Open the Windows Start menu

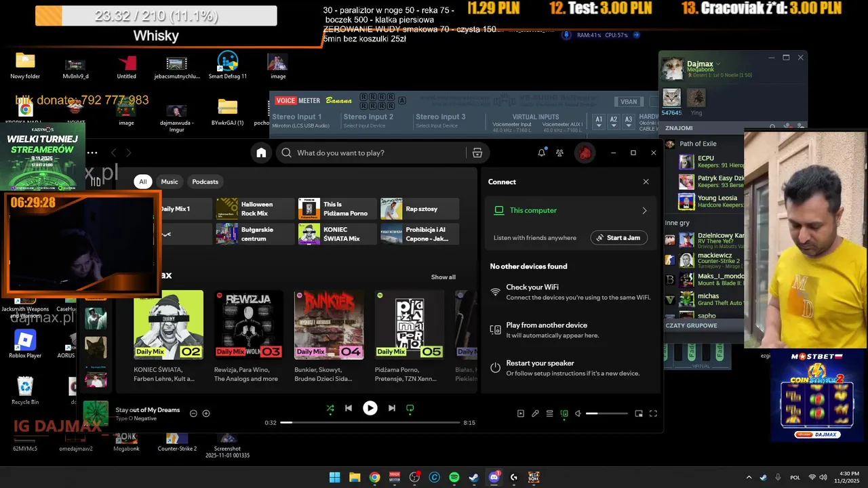334,477
